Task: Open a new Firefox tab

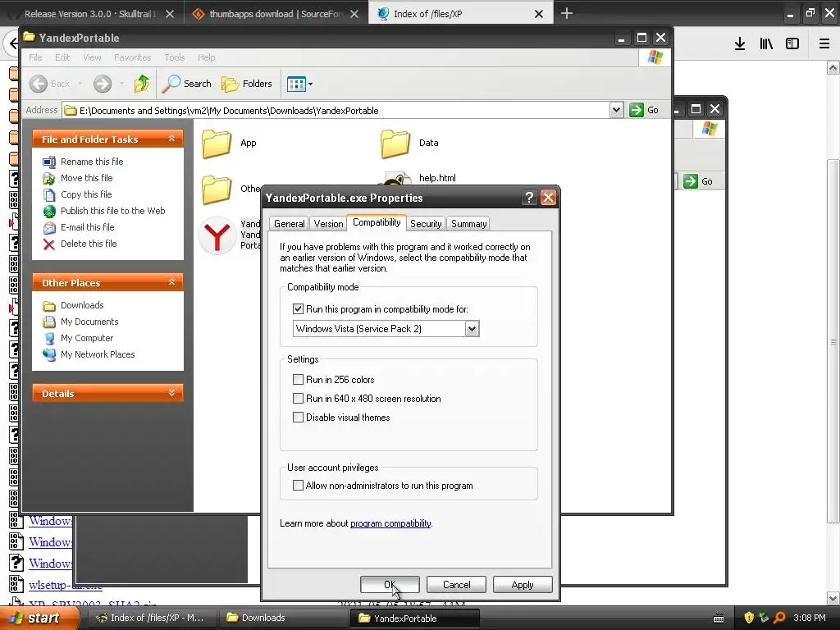Action: coord(566,13)
